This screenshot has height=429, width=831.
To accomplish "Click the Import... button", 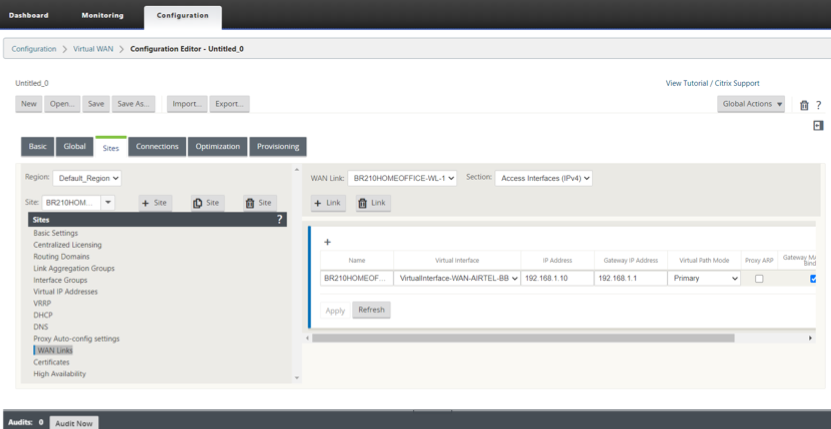I will point(188,104).
